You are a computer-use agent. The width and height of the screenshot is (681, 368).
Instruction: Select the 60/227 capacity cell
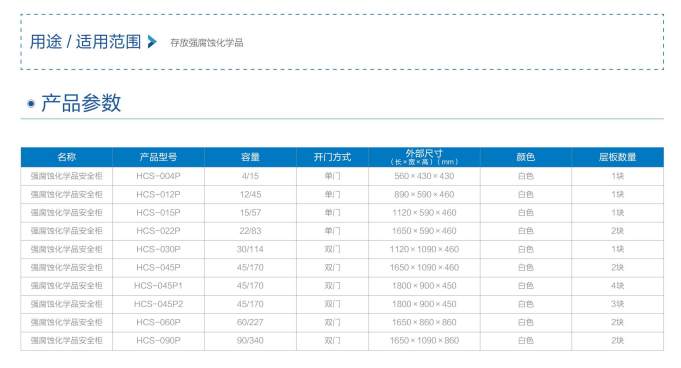point(250,322)
